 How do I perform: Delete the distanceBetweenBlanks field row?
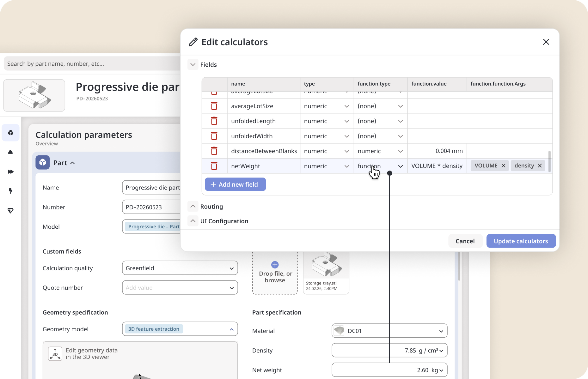pyautogui.click(x=214, y=151)
